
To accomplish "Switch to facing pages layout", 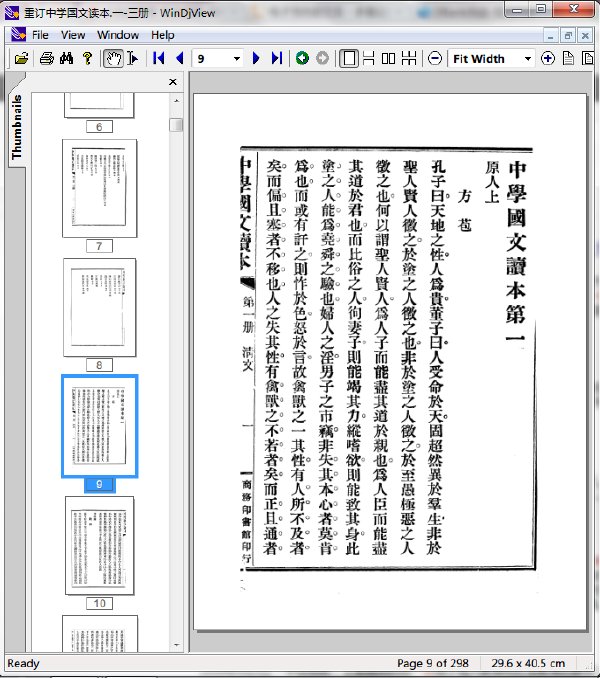I will click(389, 58).
